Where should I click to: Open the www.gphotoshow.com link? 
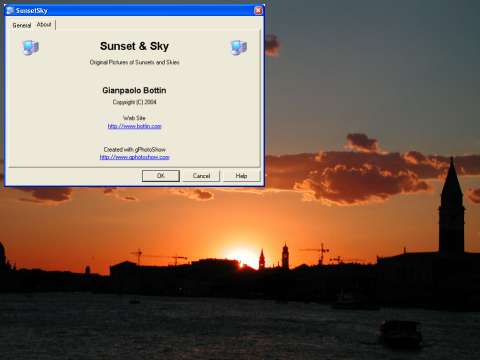[x=134, y=157]
